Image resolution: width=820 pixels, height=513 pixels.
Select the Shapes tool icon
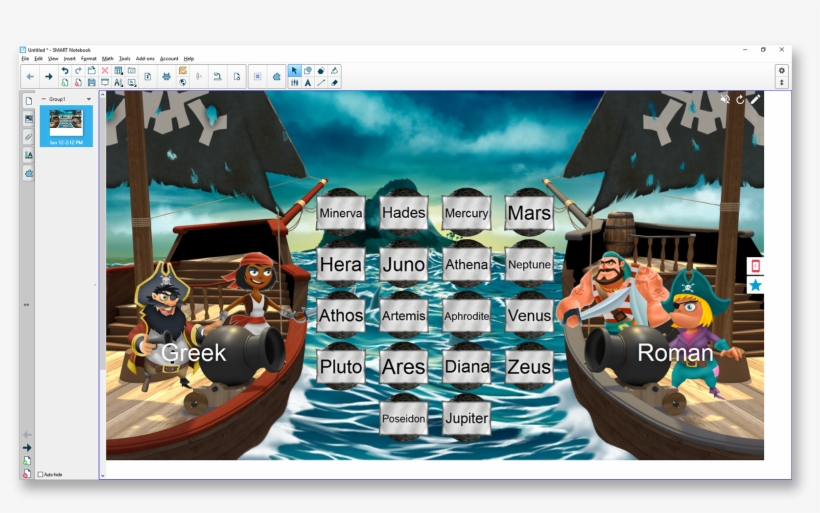[x=308, y=71]
